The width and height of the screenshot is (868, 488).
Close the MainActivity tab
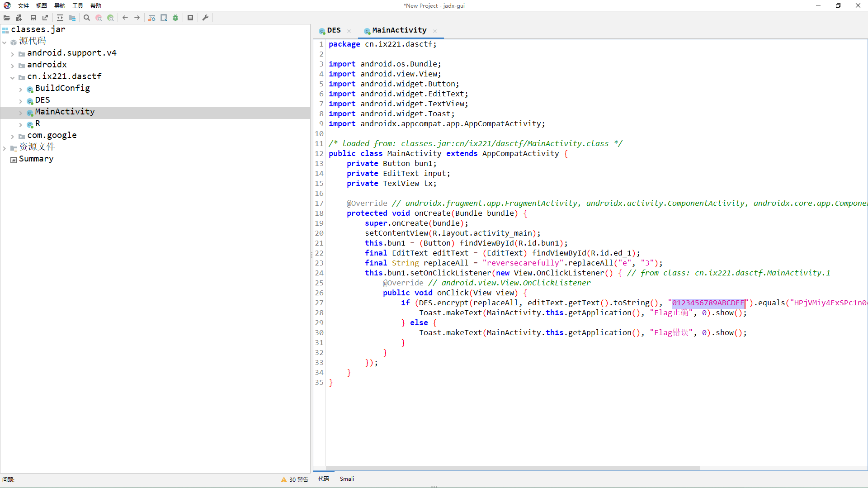pos(435,31)
